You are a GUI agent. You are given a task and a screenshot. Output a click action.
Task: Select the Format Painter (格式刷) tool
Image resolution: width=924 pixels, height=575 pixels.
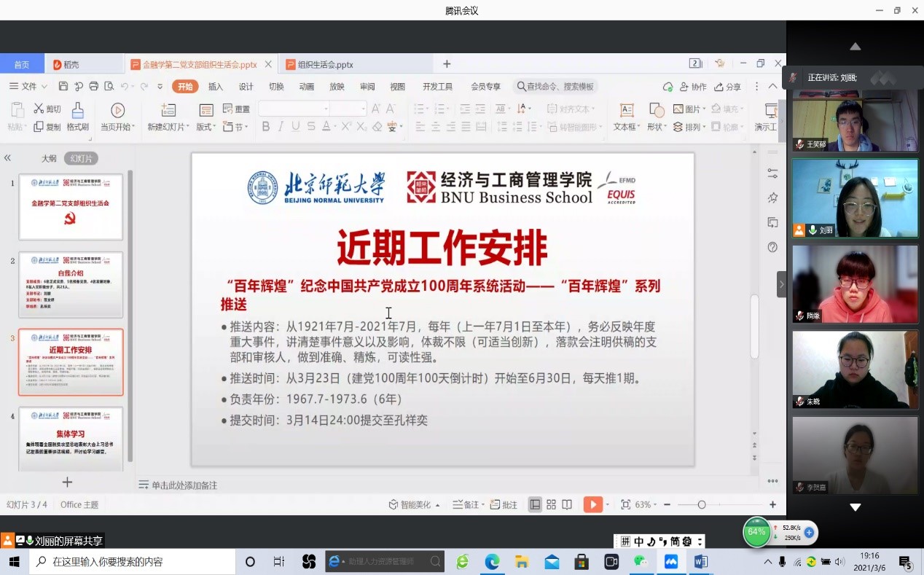tap(77, 117)
